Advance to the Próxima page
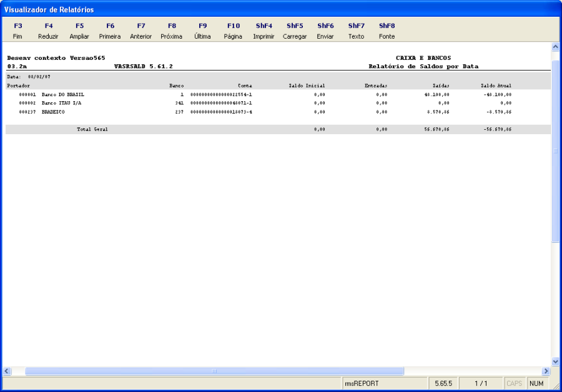This screenshot has width=562, height=392. pyautogui.click(x=172, y=31)
